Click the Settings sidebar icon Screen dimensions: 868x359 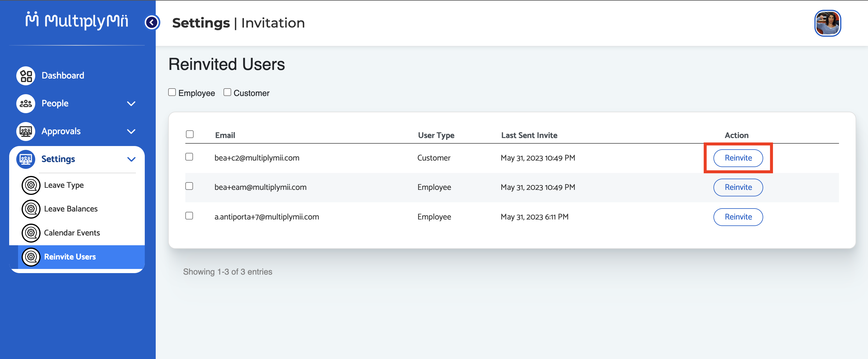tap(26, 159)
